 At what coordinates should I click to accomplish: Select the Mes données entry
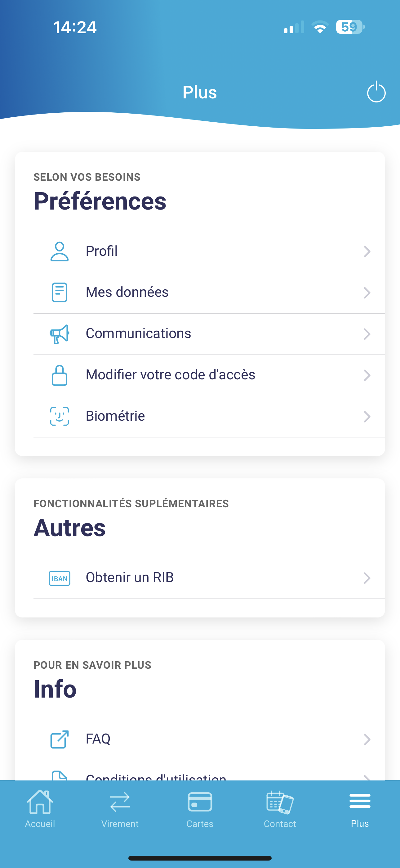pos(209,293)
